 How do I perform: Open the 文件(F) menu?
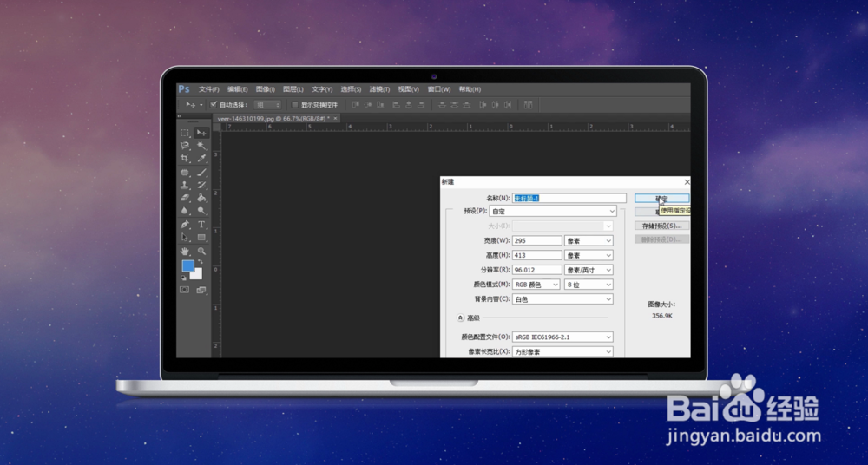point(208,89)
